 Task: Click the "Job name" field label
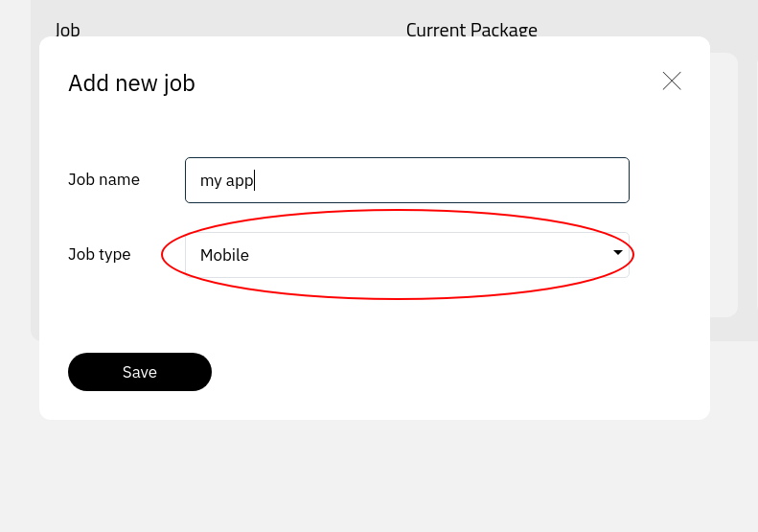click(103, 179)
